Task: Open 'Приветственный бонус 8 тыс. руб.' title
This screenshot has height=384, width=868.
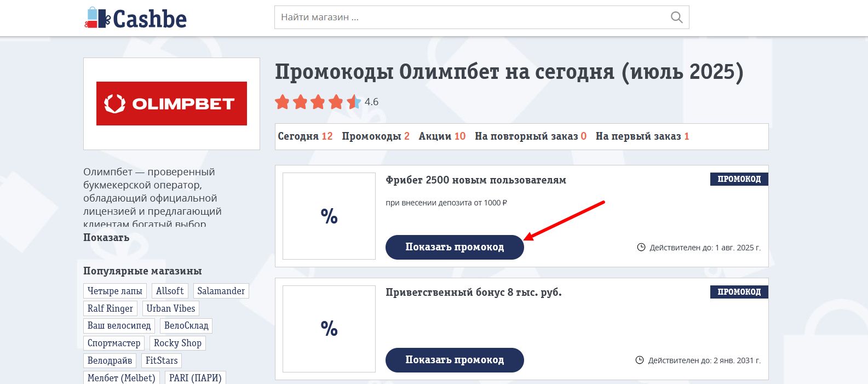Action: click(474, 293)
